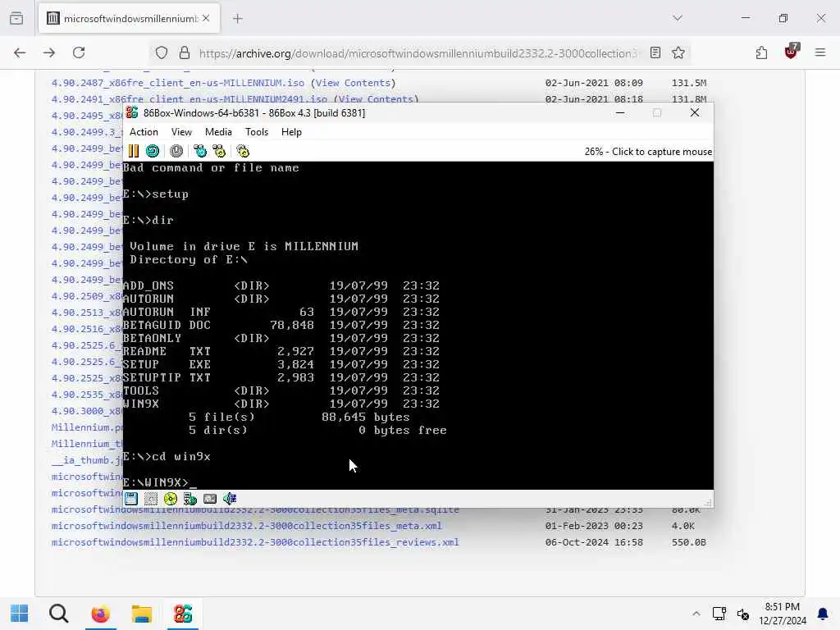This screenshot has width=840, height=630.
Task: Go forward in Firefox
Action: (x=49, y=52)
